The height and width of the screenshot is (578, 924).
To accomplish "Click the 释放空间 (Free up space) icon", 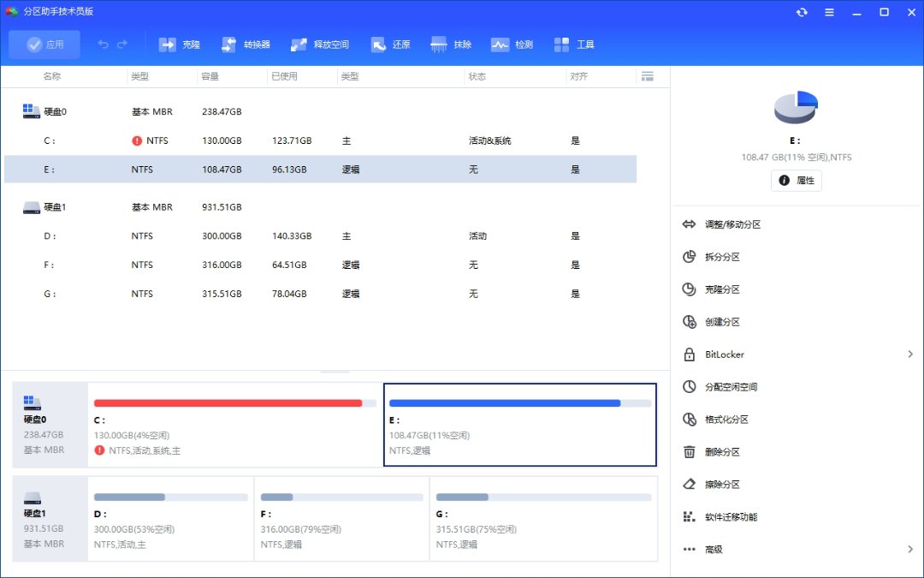I will (x=299, y=45).
